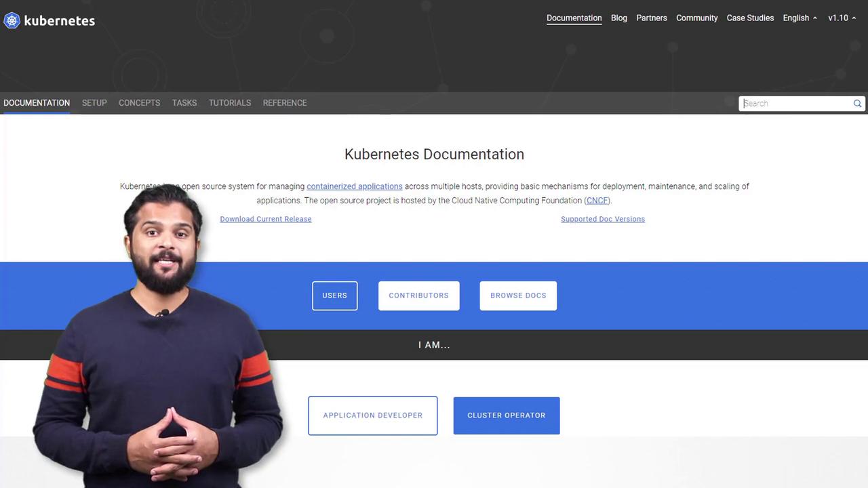Click the 'I AM...' banner text
The image size is (868, 488).
(434, 345)
